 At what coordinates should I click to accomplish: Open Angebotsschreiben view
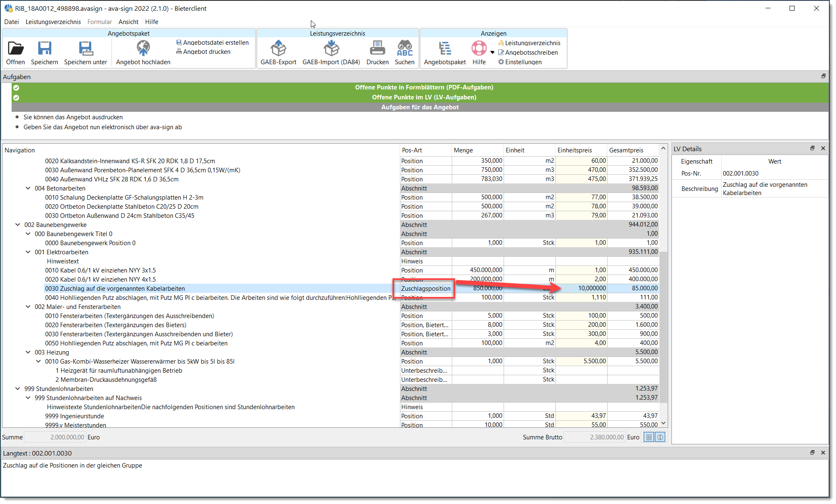point(528,53)
